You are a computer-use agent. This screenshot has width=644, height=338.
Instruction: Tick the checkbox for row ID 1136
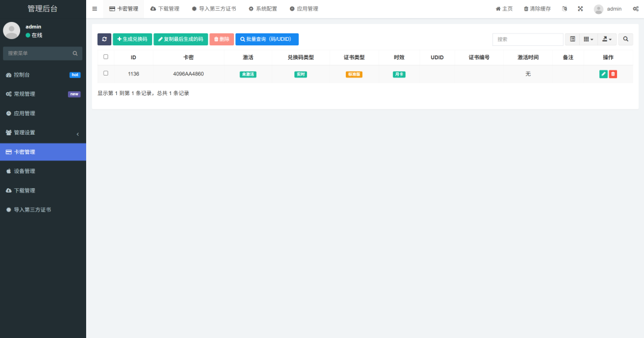[106, 74]
